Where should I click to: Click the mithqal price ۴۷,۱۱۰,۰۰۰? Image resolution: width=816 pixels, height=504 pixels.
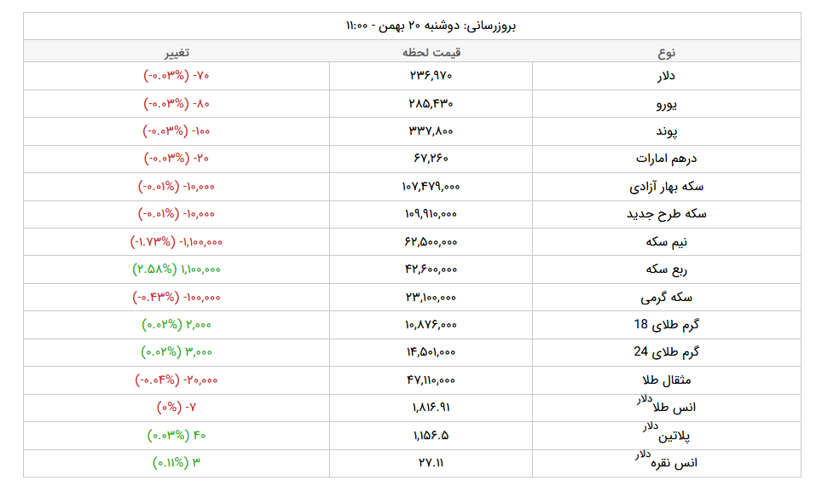pos(431,380)
